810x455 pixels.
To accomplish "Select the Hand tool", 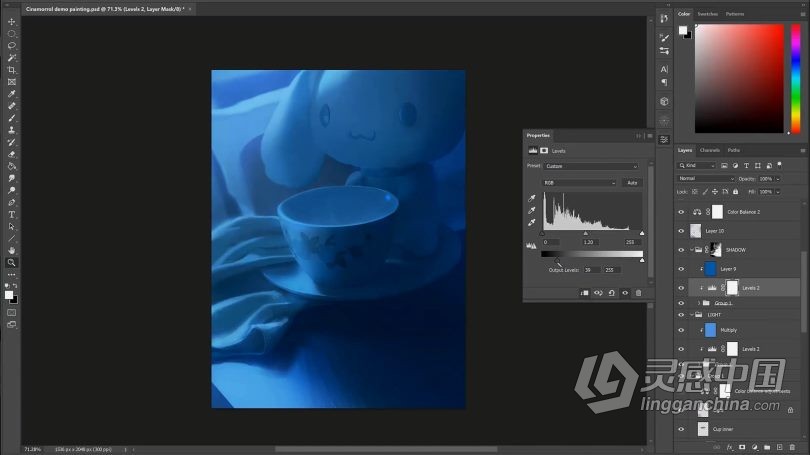I will [11, 250].
